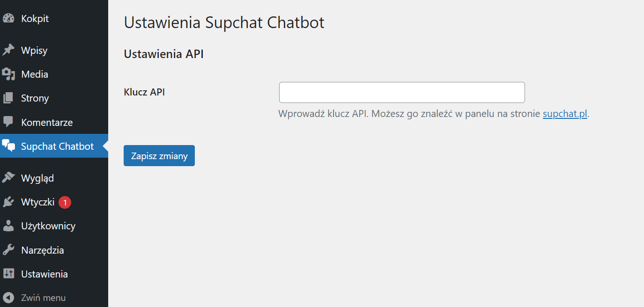The image size is (644, 307).
Task: Follow the supchat.pl link
Action: [564, 114]
